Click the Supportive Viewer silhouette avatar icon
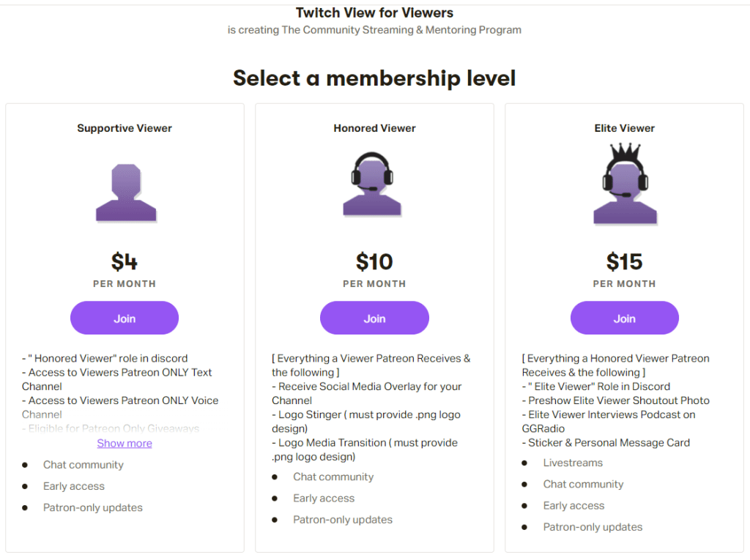 click(x=126, y=193)
